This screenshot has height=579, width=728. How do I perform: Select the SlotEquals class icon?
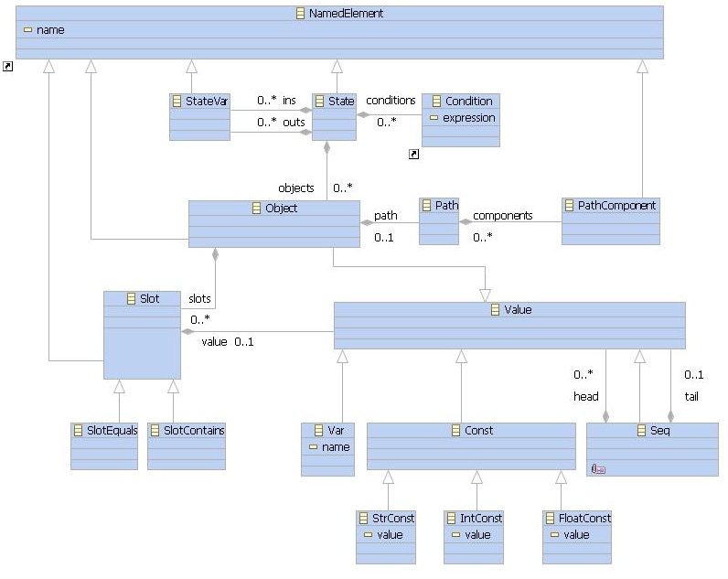(78, 431)
